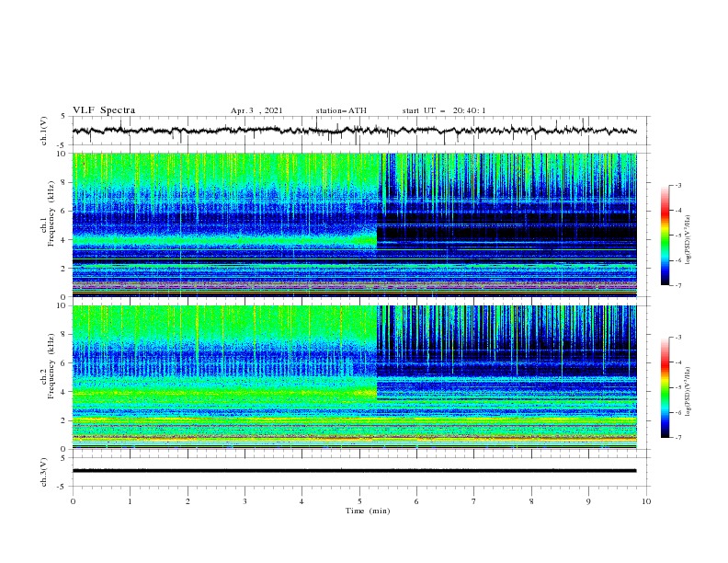Viewport: 728px width, 563px height.
Task: Click the 'Apr. 3 , 2021' date label
Action: pos(256,110)
